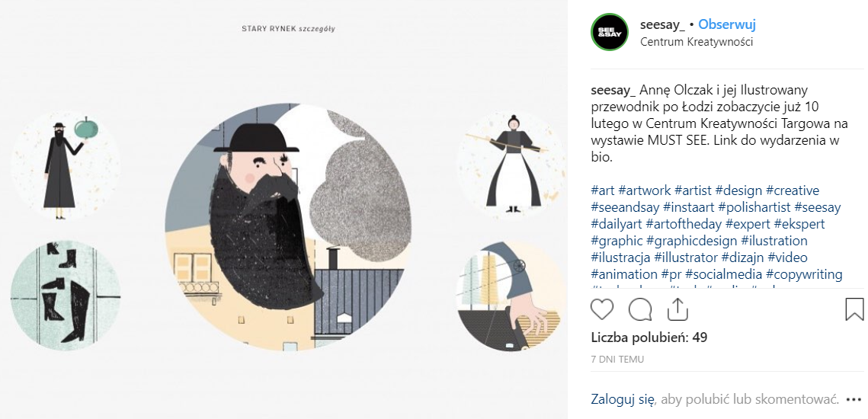Screen dimensions: 868x419
Task: Open Centrum Kreatywności location link
Action: [x=697, y=42]
